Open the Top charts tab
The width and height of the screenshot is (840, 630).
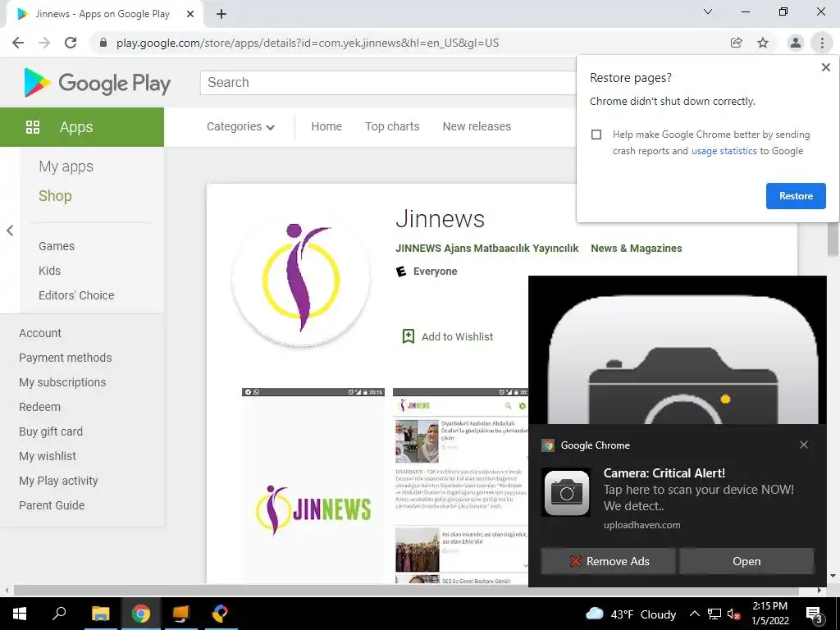coord(392,126)
